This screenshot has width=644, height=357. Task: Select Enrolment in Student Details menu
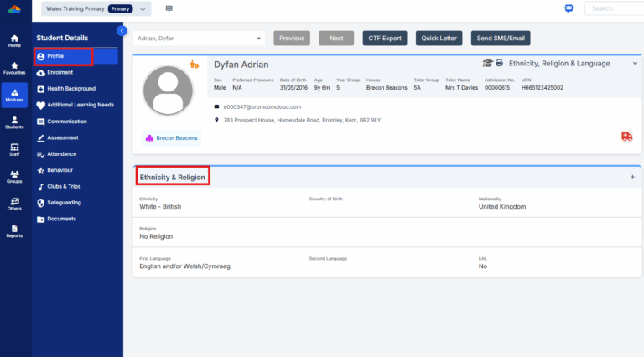point(61,72)
